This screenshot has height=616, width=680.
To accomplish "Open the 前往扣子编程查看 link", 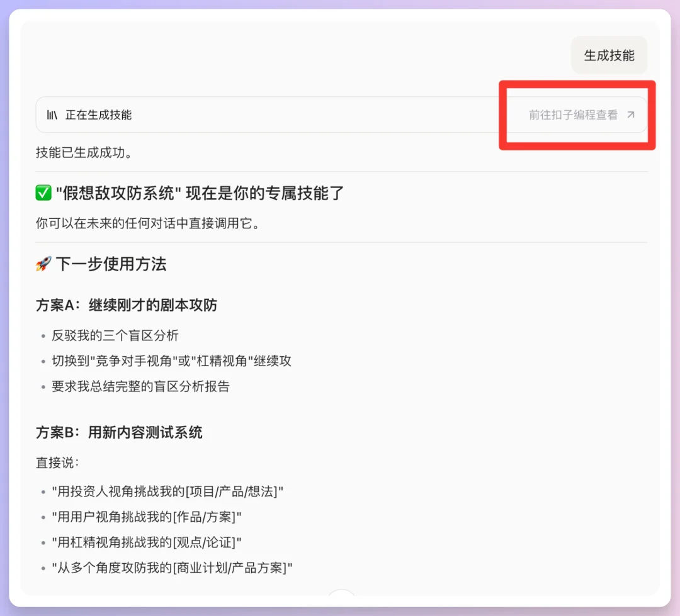I will coord(574,115).
